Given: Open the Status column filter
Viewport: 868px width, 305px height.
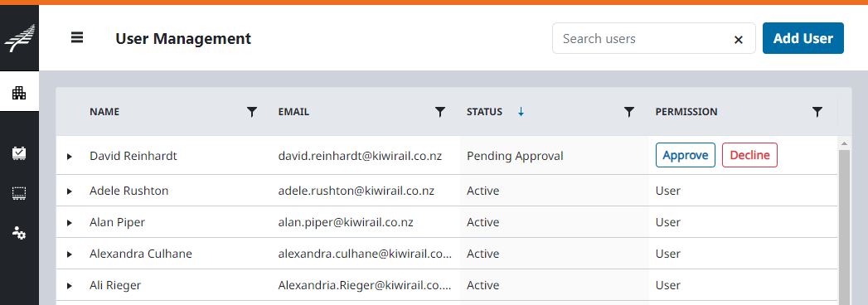Looking at the screenshot, I should 629,113.
